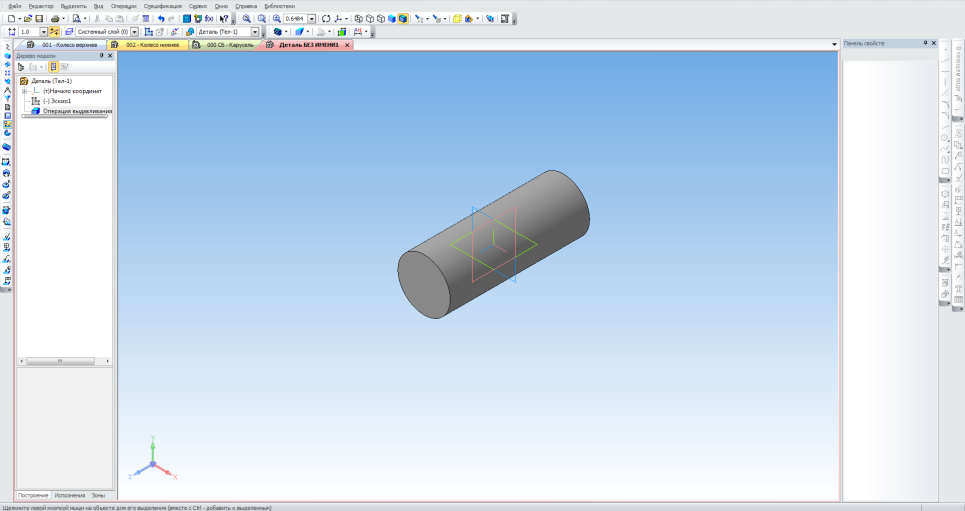This screenshot has height=511, width=965.
Task: Click the Save document toolbar icon
Action: tap(38, 19)
